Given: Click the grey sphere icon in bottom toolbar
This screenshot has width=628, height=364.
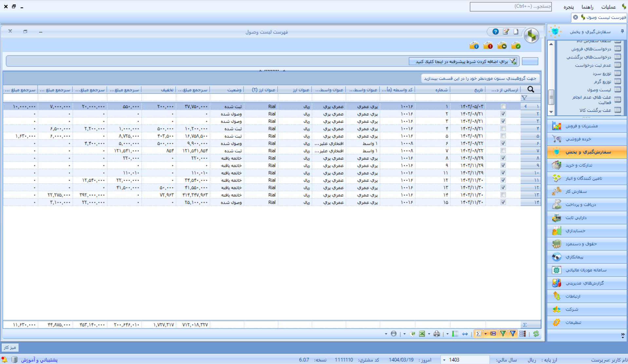Looking at the screenshot, I should [x=394, y=334].
